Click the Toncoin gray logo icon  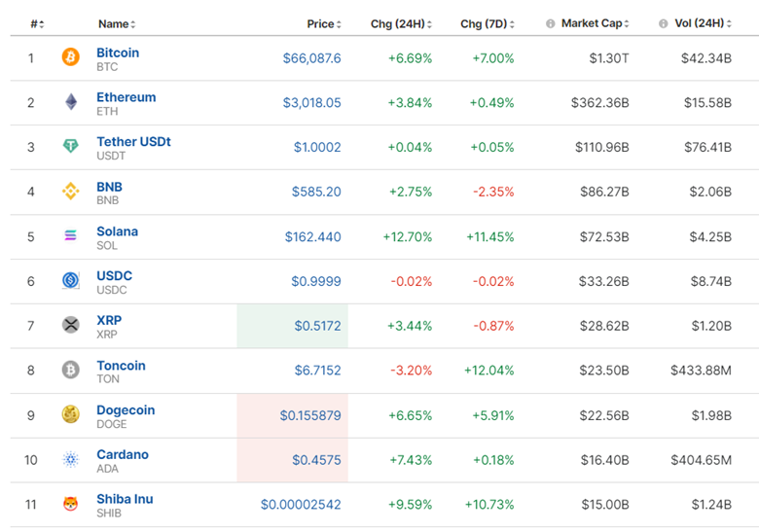tap(71, 370)
